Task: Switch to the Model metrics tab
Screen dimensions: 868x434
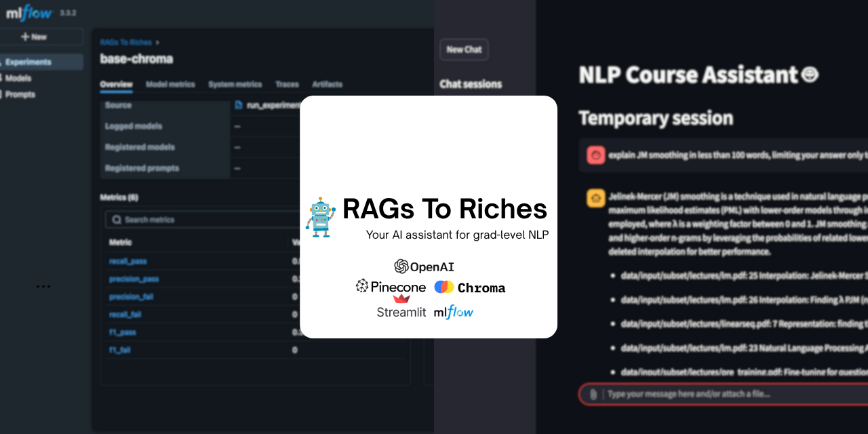Action: [170, 84]
